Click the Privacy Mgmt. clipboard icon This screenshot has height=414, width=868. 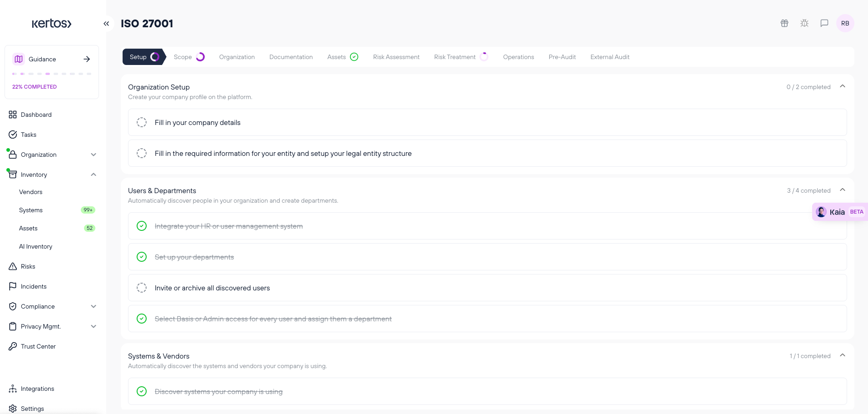(x=13, y=326)
